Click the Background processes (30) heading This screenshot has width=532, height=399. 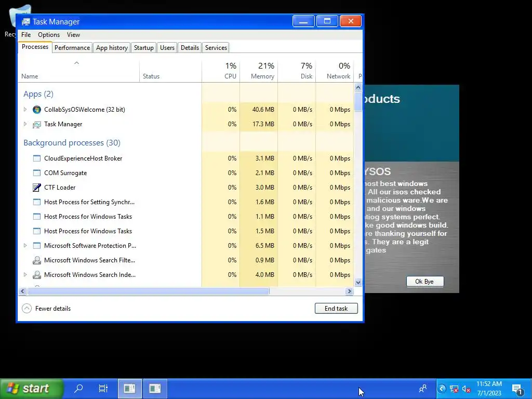coord(72,143)
